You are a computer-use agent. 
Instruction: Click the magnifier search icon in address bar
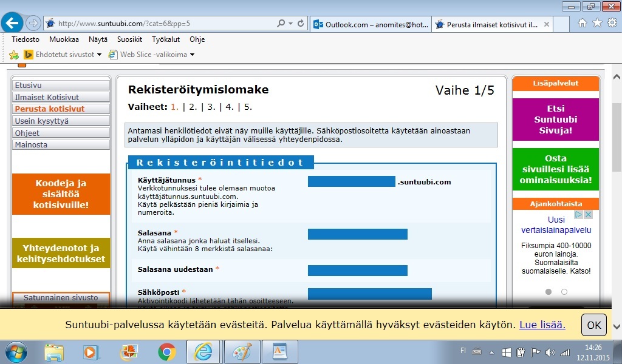point(281,24)
